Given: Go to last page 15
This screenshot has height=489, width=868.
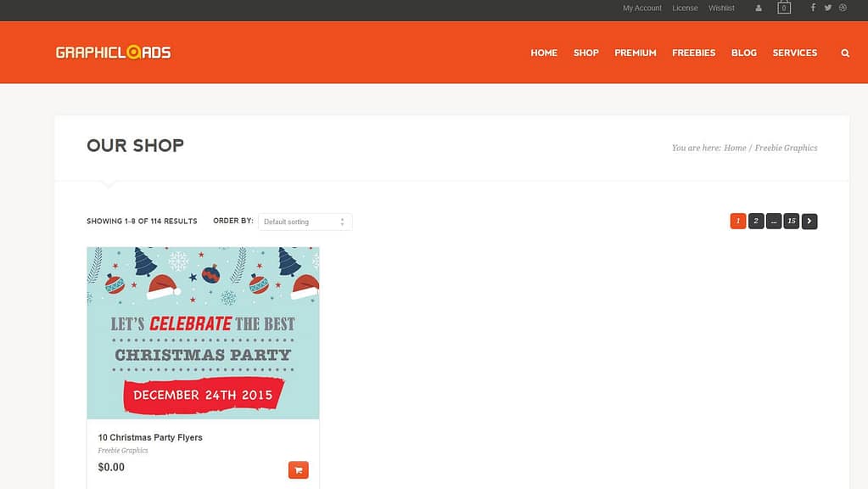Looking at the screenshot, I should (791, 222).
